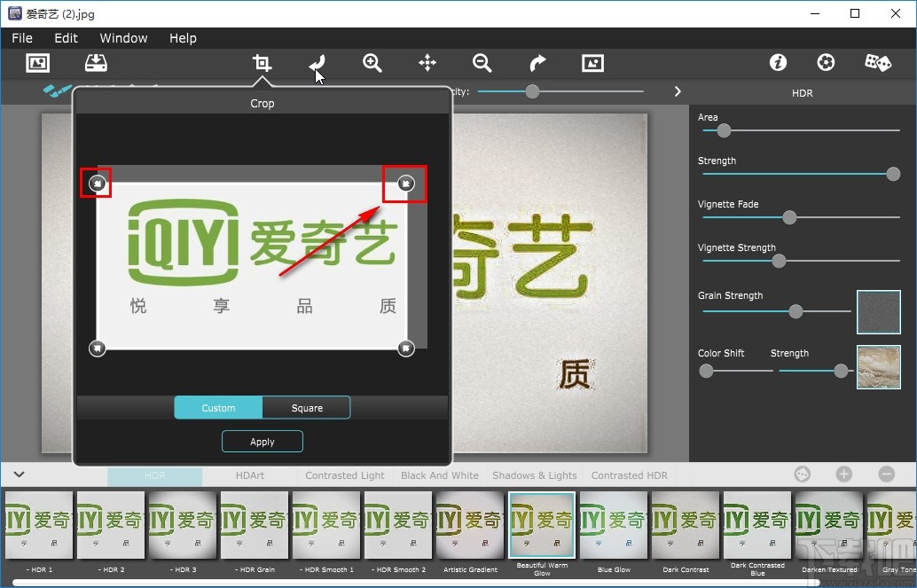Select the - HDR 1 preset thumbnail

coord(39,525)
